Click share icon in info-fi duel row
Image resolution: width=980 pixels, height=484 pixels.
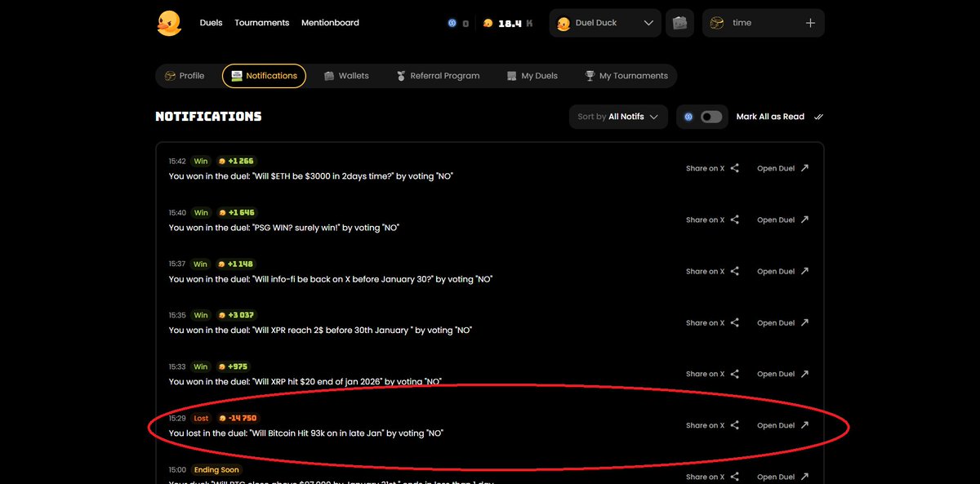click(x=735, y=271)
